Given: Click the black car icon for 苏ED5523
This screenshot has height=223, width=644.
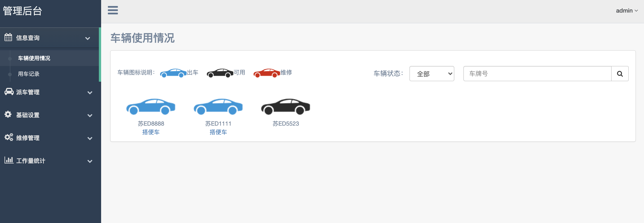Looking at the screenshot, I should [286, 107].
